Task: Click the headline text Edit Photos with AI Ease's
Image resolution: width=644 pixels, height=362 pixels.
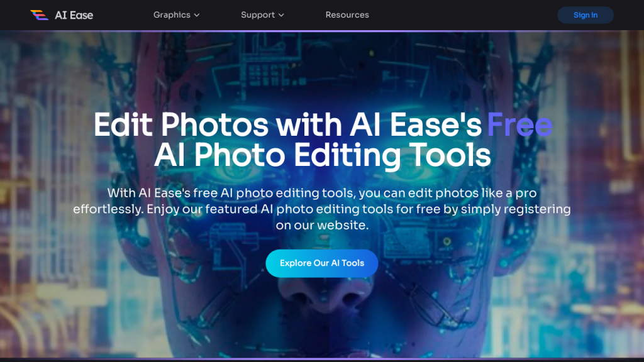Action: pyautogui.click(x=287, y=124)
